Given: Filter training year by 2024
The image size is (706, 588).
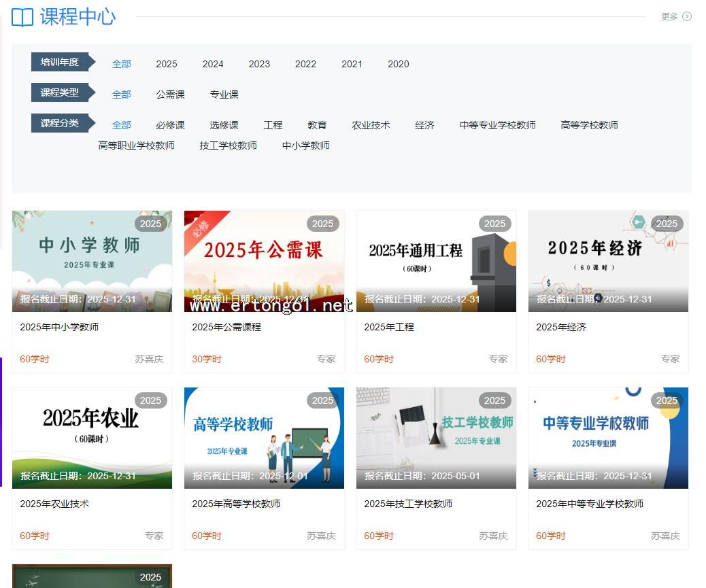Looking at the screenshot, I should click(213, 64).
